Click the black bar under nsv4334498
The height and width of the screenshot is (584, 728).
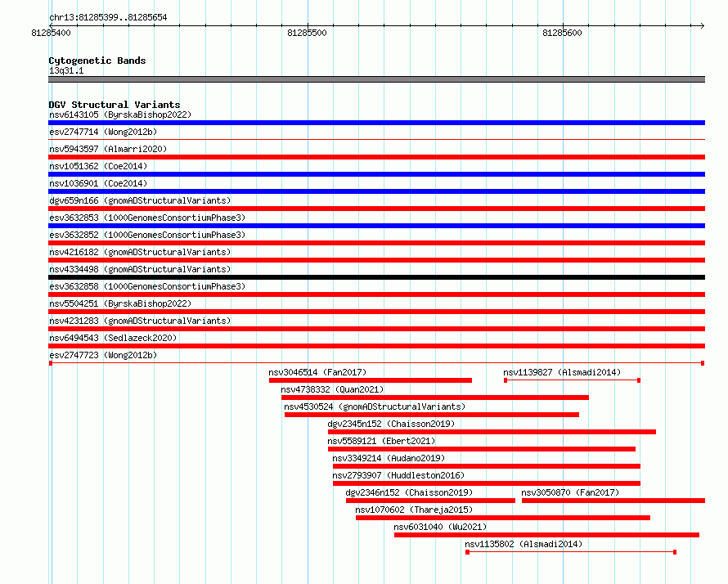376,277
